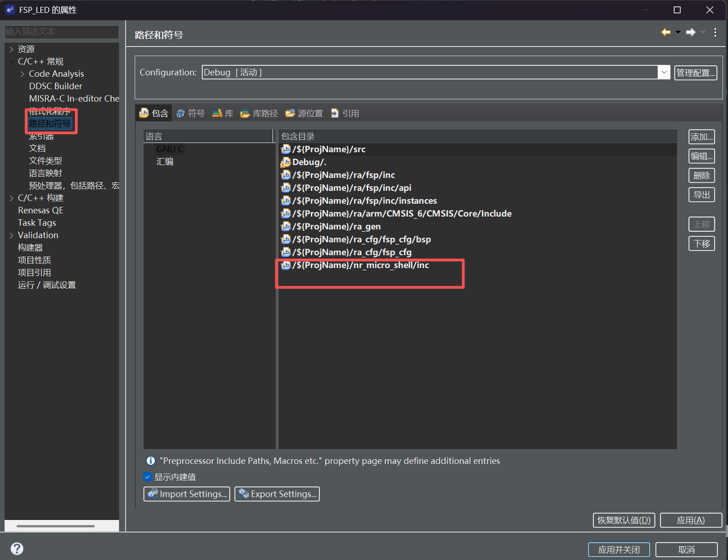Click the 应用并关闭 button

point(619,549)
